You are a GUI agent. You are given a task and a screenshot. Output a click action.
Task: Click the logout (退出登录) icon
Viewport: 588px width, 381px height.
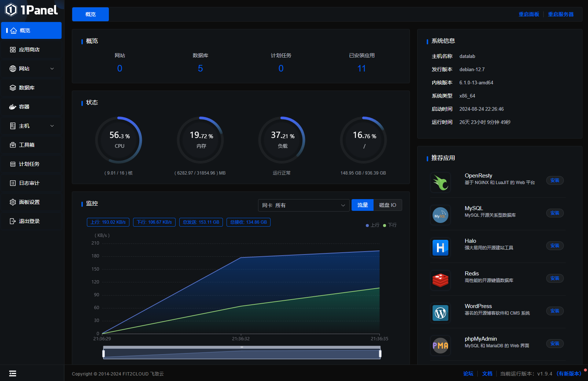[13, 221]
